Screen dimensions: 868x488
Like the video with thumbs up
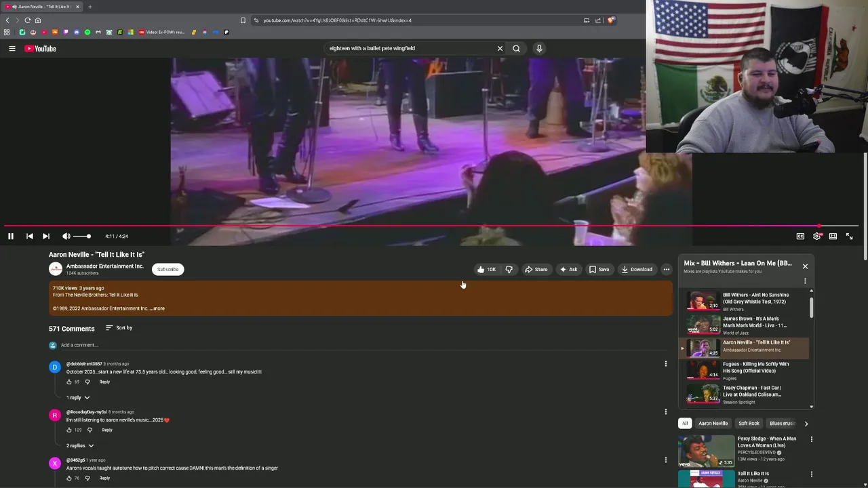486,269
